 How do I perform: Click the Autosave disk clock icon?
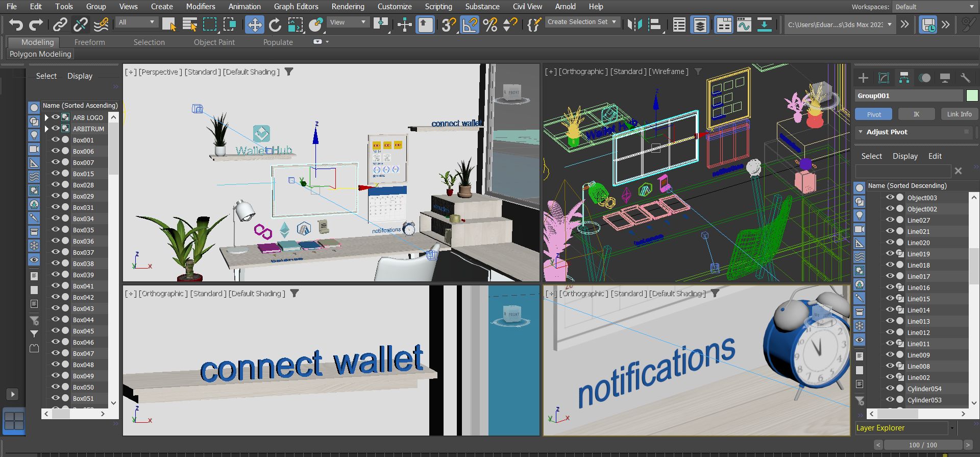point(928,24)
